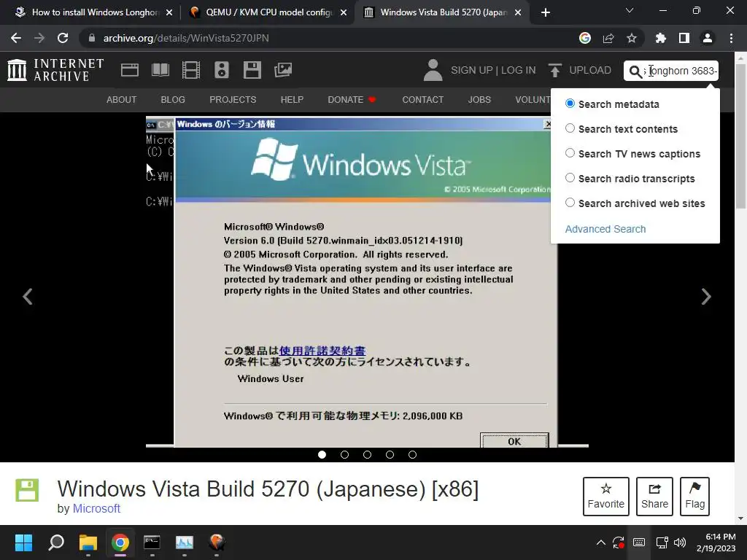Close the Windows Vista Build 5270 tab
Image resolution: width=747 pixels, height=560 pixels.
[519, 12]
